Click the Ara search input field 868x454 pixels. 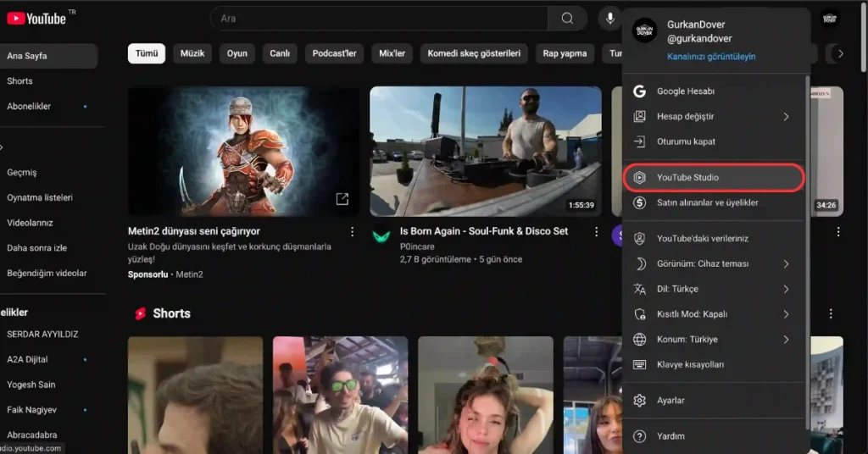[x=379, y=19]
